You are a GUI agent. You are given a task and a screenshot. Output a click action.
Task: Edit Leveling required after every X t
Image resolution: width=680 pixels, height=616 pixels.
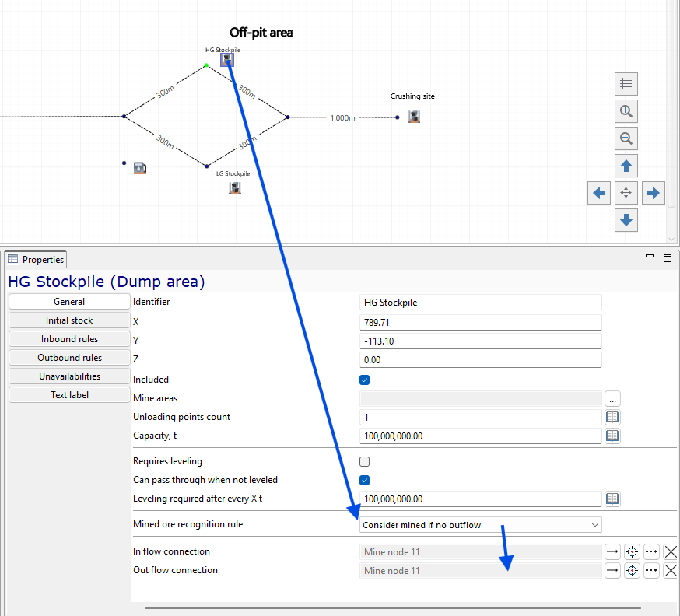tap(480, 499)
